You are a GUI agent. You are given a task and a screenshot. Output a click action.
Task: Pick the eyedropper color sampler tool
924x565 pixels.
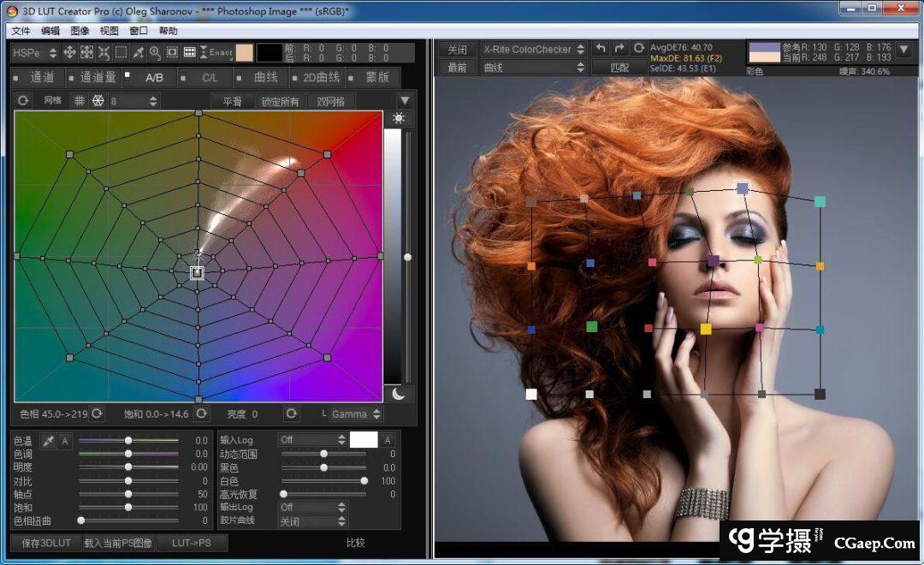[139, 52]
